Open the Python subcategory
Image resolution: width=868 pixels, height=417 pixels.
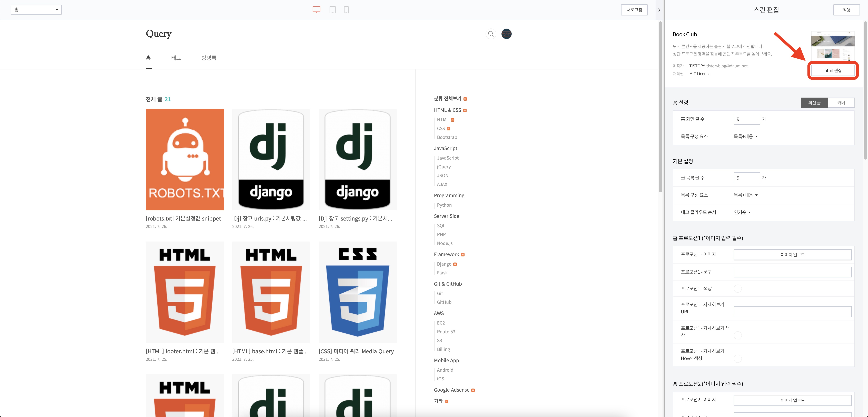pos(444,205)
